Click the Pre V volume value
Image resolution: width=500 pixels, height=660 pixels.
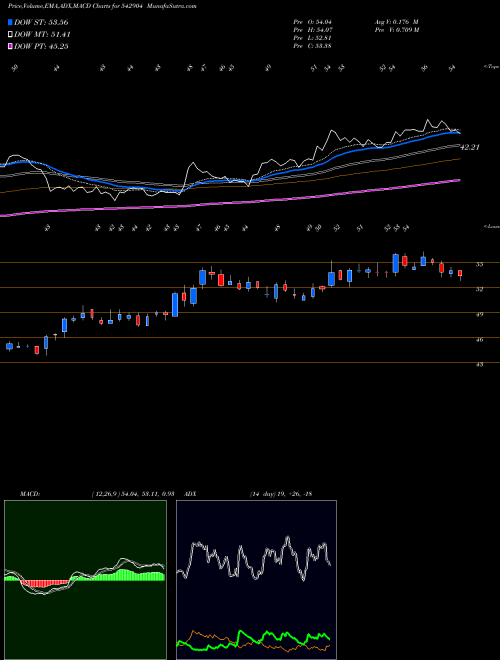pos(396,30)
